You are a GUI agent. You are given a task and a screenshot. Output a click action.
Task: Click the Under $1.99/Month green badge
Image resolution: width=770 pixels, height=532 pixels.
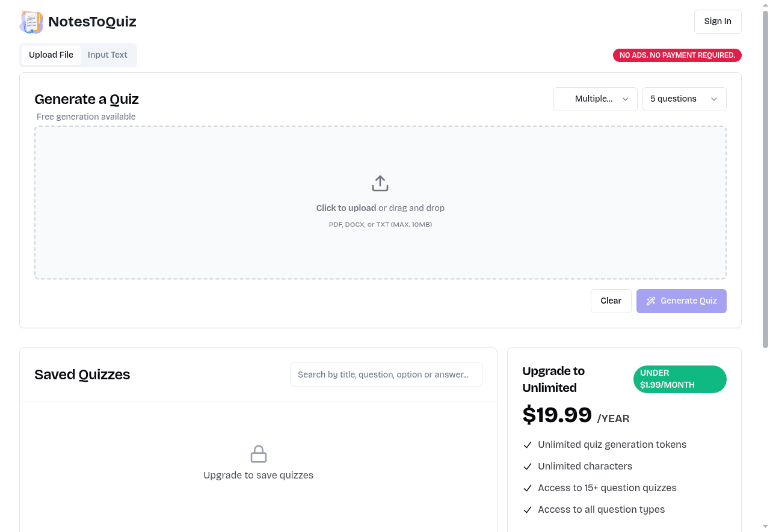(680, 379)
